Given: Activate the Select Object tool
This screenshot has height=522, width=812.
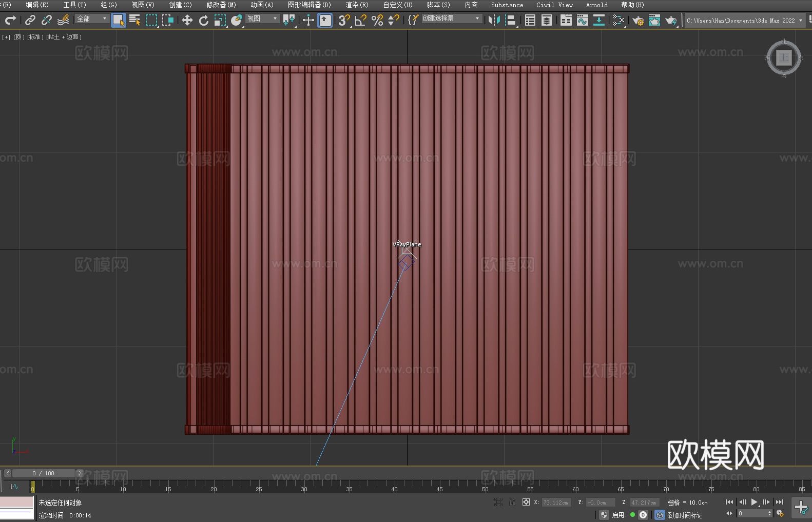Looking at the screenshot, I should tap(119, 20).
